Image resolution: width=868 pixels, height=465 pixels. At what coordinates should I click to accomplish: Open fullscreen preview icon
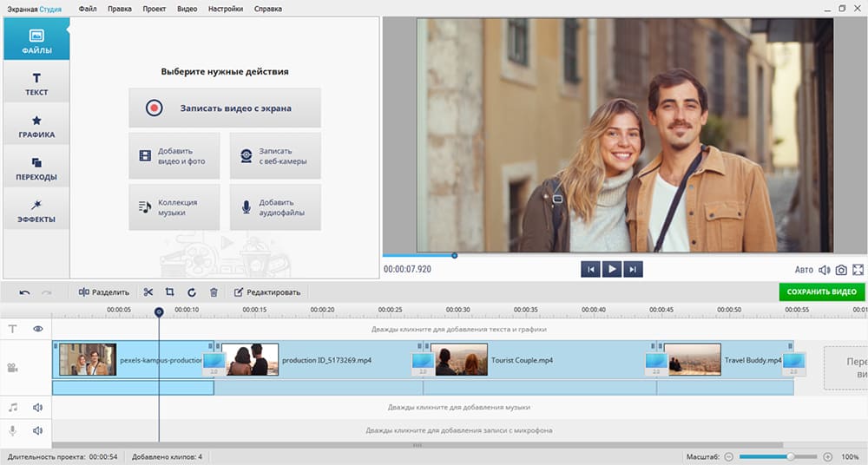coord(858,270)
